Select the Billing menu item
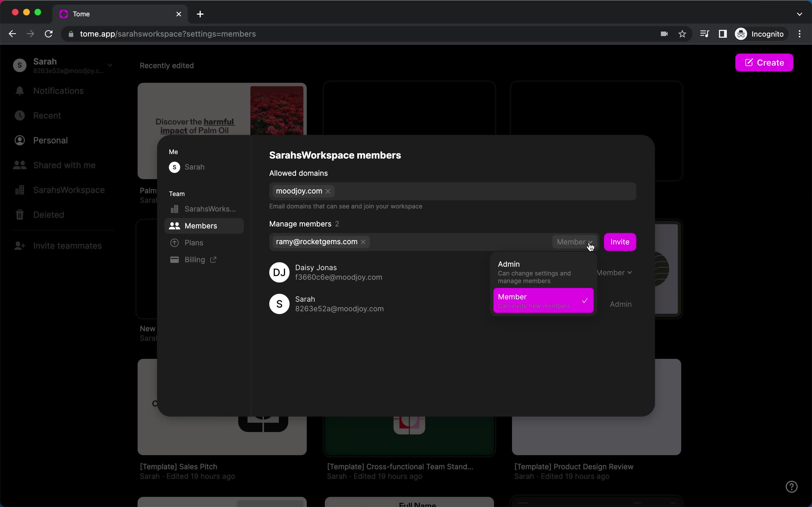Image resolution: width=812 pixels, height=507 pixels. (x=199, y=259)
